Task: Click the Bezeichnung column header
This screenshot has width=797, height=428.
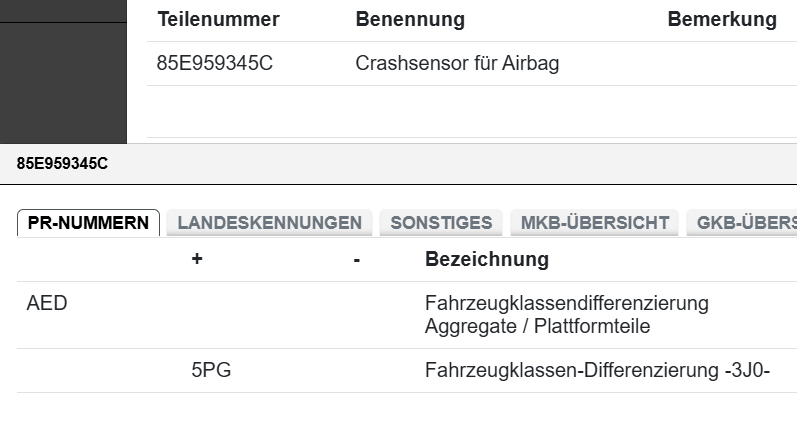Action: click(487, 260)
